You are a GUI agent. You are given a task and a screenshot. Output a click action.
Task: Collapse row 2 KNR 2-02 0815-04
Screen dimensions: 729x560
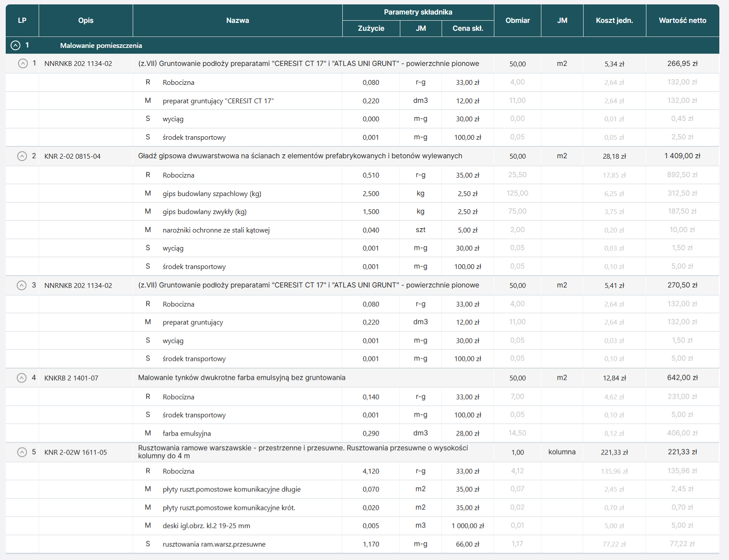[22, 156]
